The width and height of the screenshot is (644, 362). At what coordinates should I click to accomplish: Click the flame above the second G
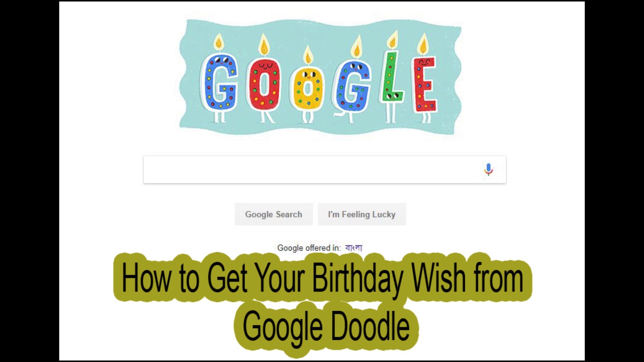[x=356, y=47]
